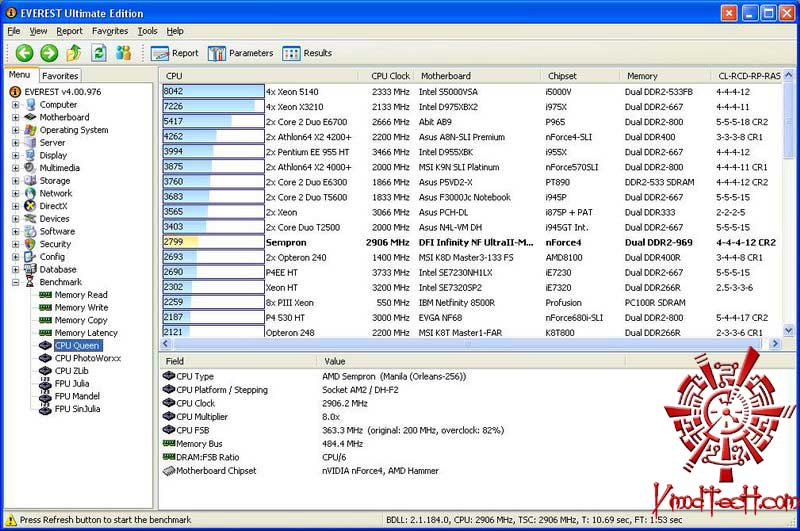Open the FPU SinJulia benchmark
Viewport: 800px width, 531px height.
(77, 409)
